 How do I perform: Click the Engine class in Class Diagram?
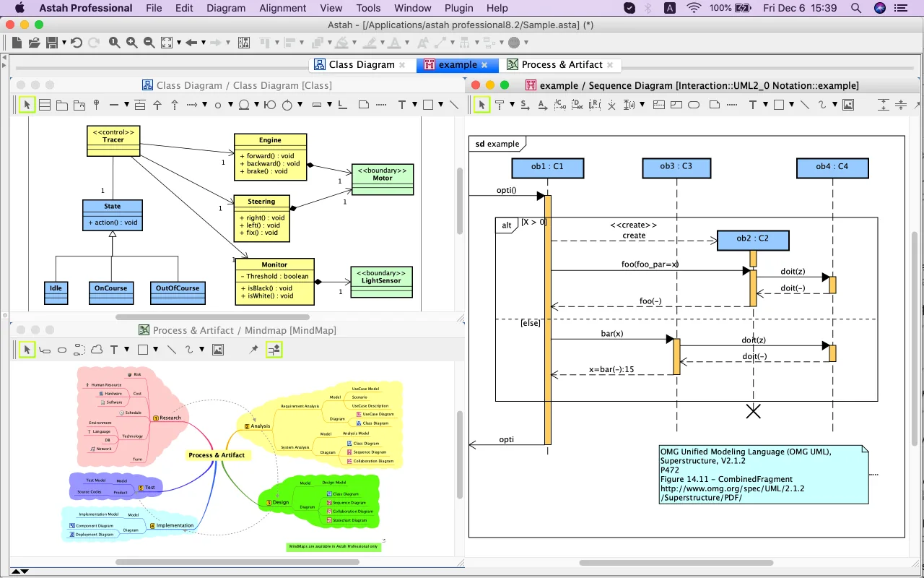pyautogui.click(x=270, y=156)
